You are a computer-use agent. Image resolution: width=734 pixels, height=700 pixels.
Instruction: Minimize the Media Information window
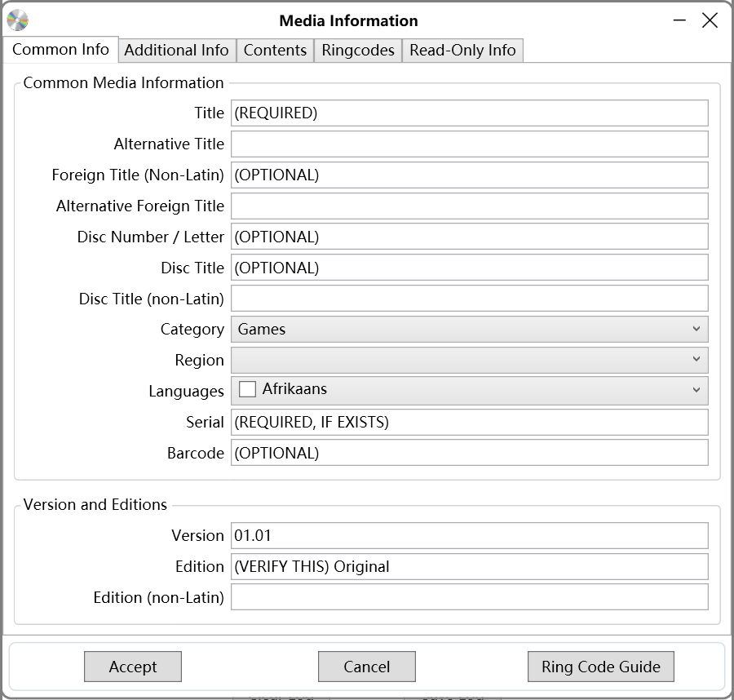click(679, 20)
